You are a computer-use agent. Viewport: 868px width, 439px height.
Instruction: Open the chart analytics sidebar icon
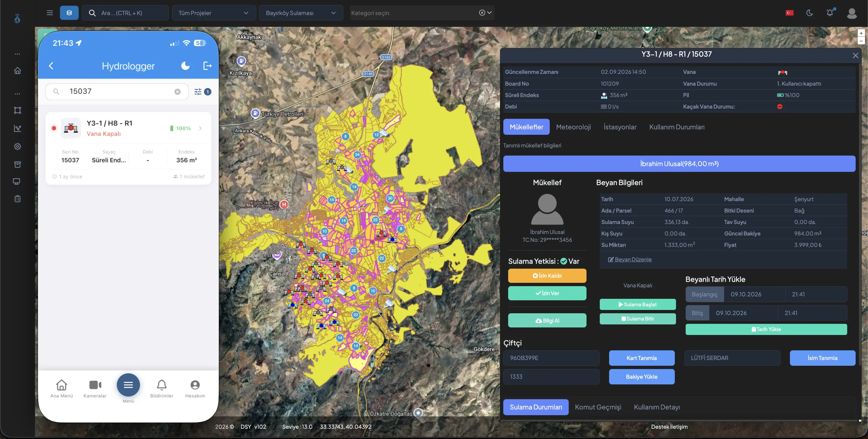17,128
